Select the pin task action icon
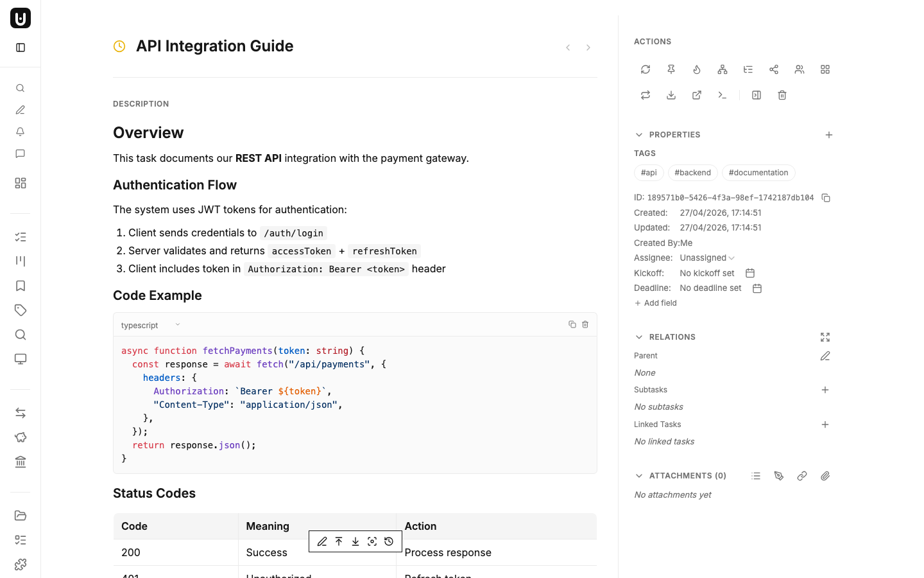 (x=671, y=69)
